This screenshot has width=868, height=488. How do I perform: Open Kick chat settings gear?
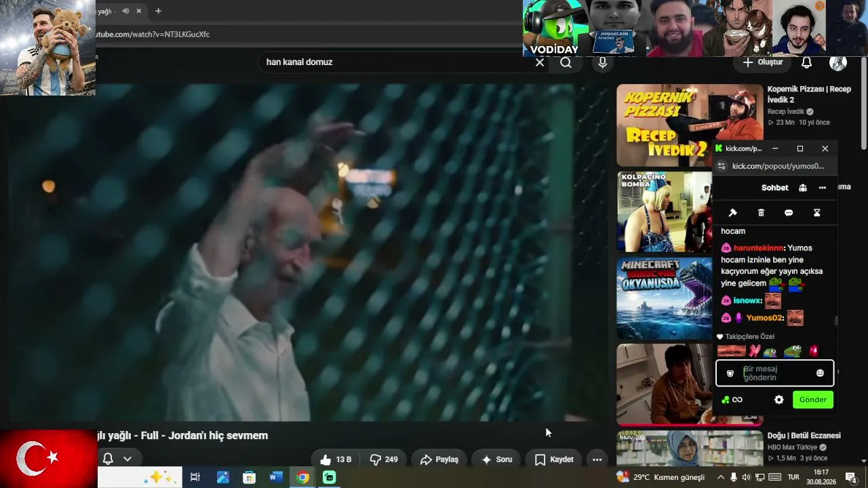point(779,400)
